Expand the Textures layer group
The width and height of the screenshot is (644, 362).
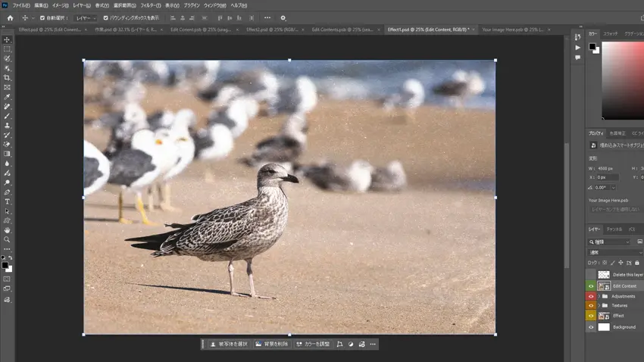599,306
